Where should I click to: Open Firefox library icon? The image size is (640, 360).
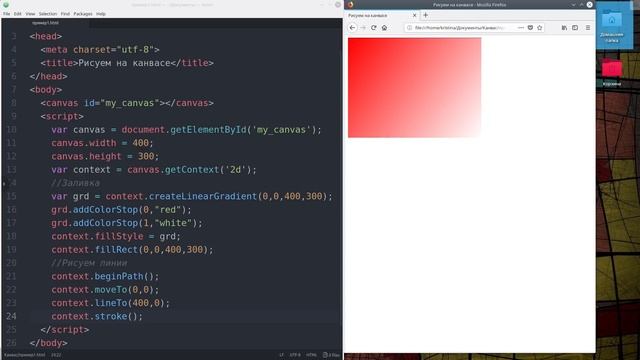pos(564,28)
